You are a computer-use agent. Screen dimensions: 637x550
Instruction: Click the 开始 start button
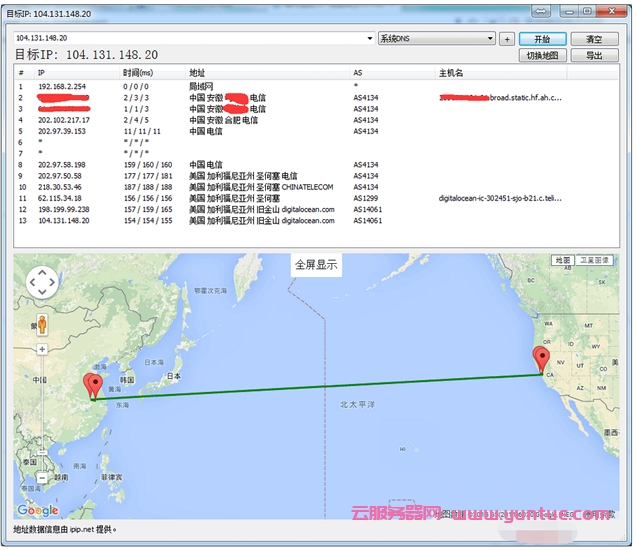pos(543,39)
